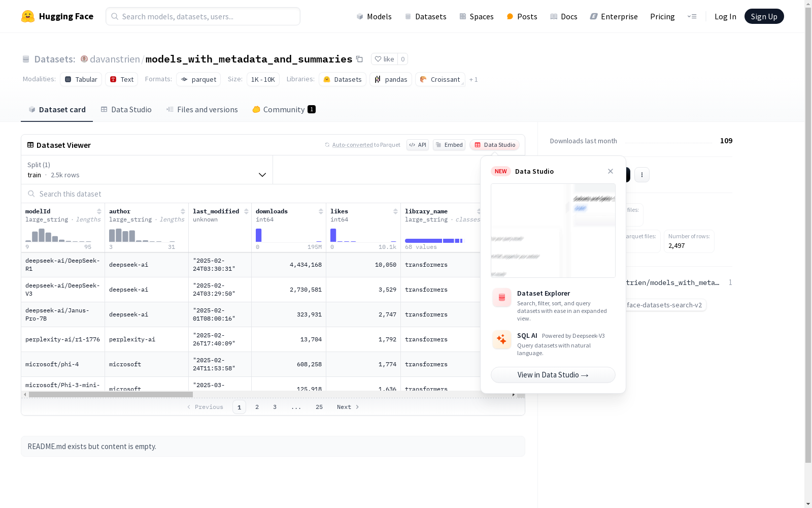Open Docs in the navigation

pos(564,16)
